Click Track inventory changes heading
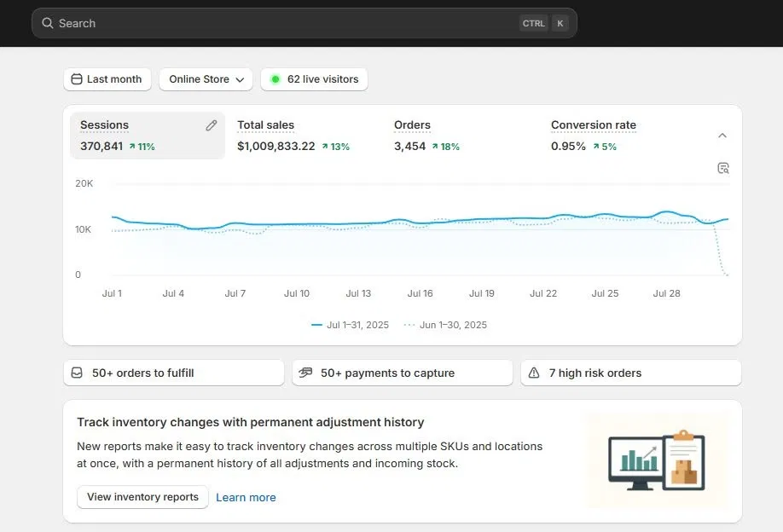Viewport: 783px width, 532px height. (251, 422)
